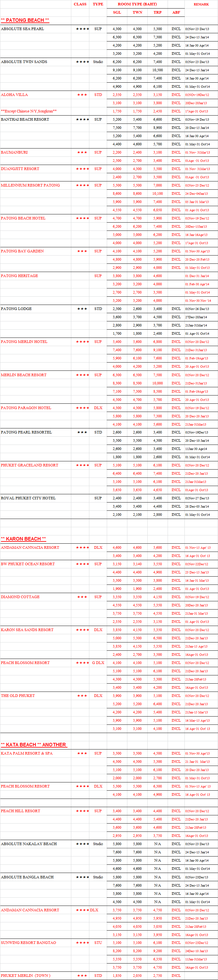Select ABSOLUTE NAKALAY BEACH hotel name
This screenshot has height=980, width=218.
coord(29,844)
